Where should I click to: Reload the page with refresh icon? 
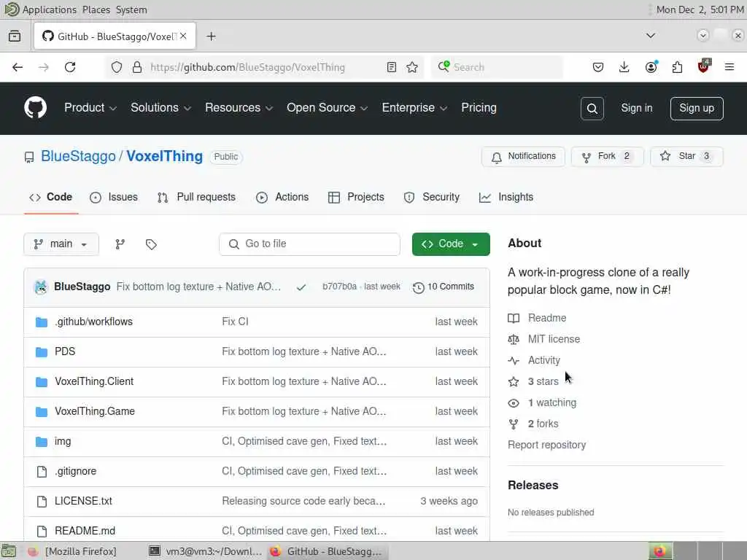(70, 67)
